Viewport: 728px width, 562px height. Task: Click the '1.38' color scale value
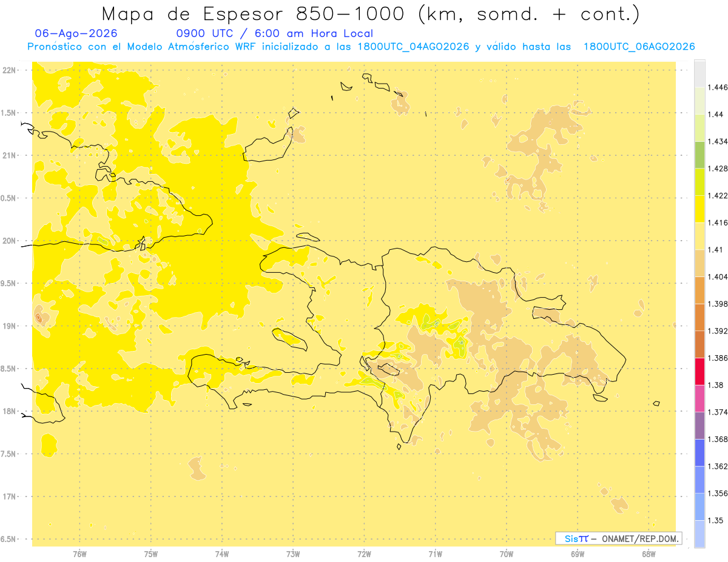pyautogui.click(x=716, y=386)
